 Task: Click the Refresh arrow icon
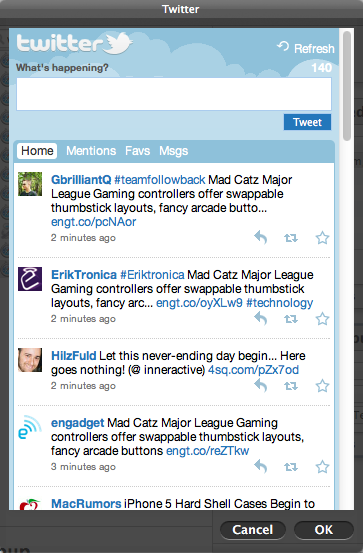coord(283,46)
